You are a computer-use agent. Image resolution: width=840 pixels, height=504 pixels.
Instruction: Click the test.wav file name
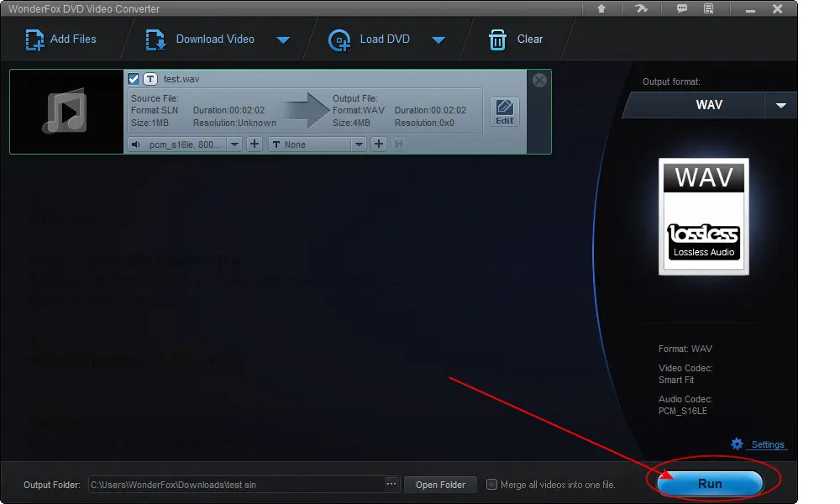tap(181, 79)
